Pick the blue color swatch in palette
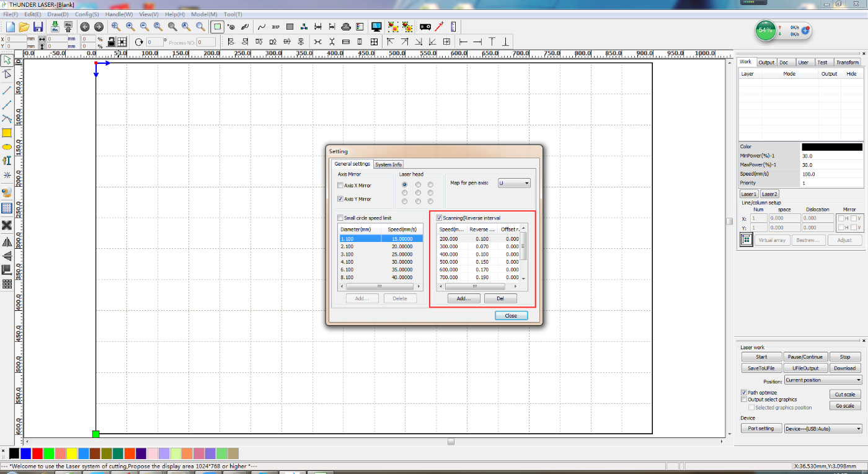The image size is (868, 474). (x=25, y=454)
